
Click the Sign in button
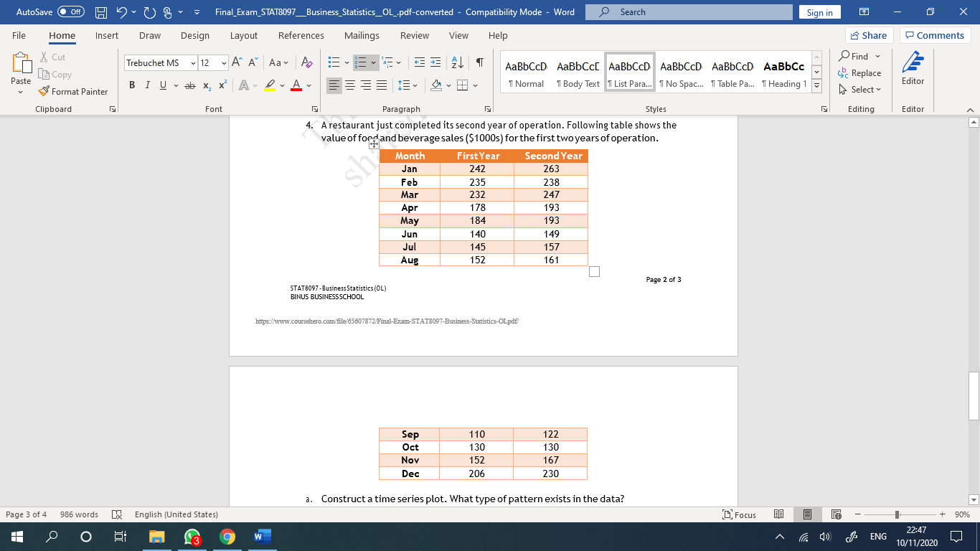tap(820, 12)
